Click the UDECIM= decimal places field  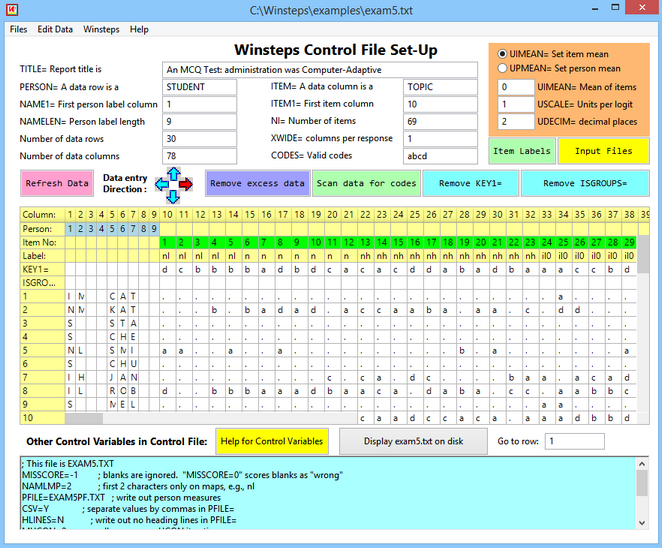click(515, 122)
